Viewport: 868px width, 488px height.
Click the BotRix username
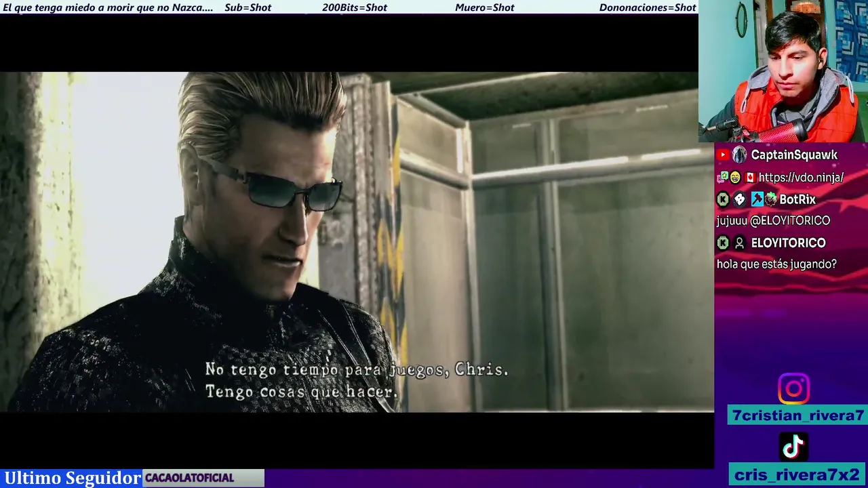(797, 199)
